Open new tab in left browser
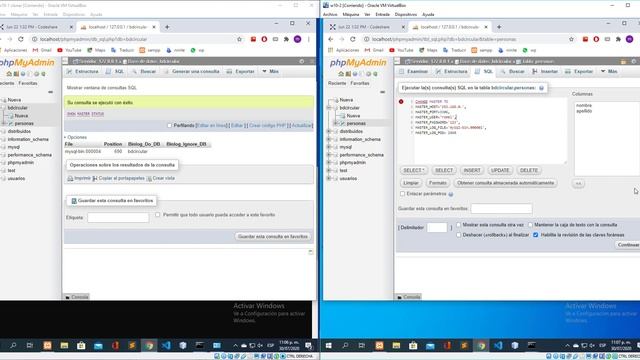The image size is (640, 360). pyautogui.click(x=167, y=27)
